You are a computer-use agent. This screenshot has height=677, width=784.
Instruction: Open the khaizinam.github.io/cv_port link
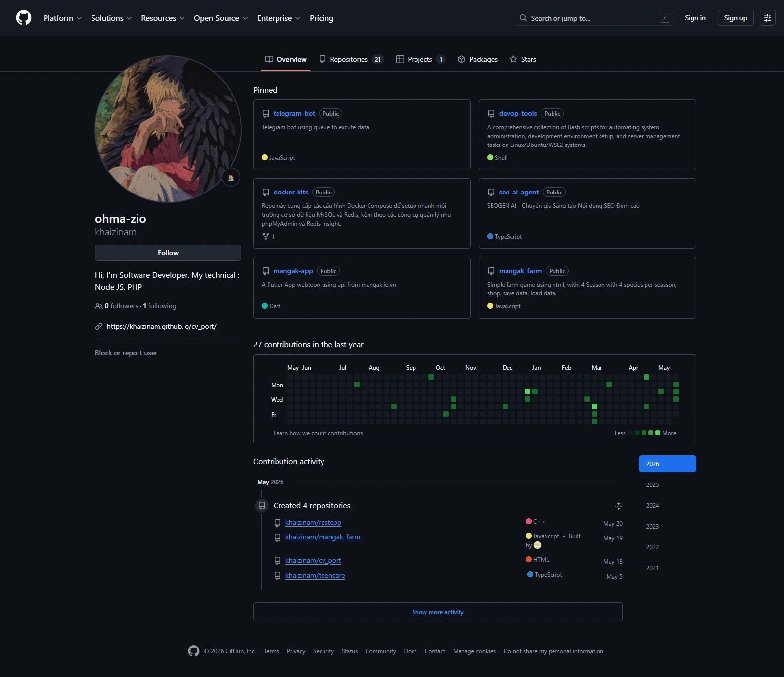pos(162,326)
